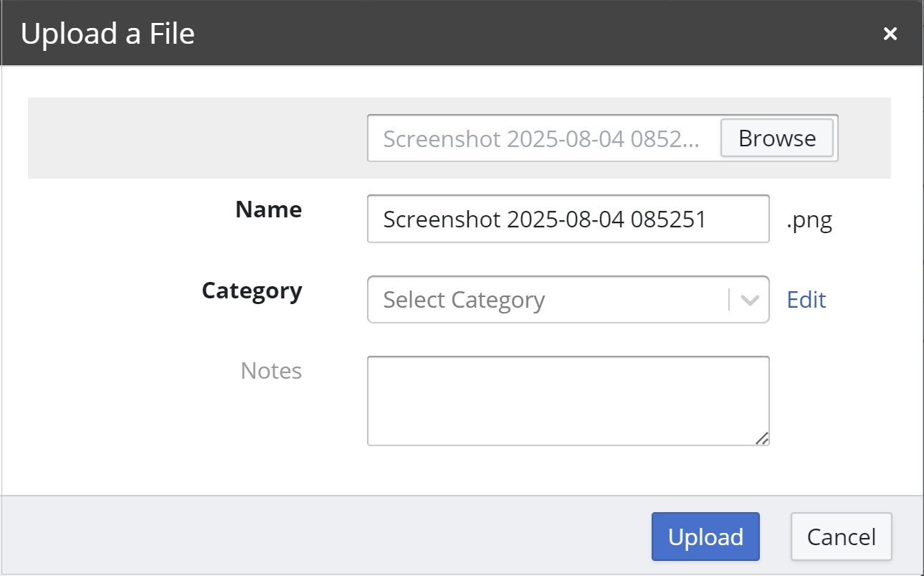924x576 pixels.
Task: Expand the Category list using its chevron arrow
Action: tap(750, 299)
